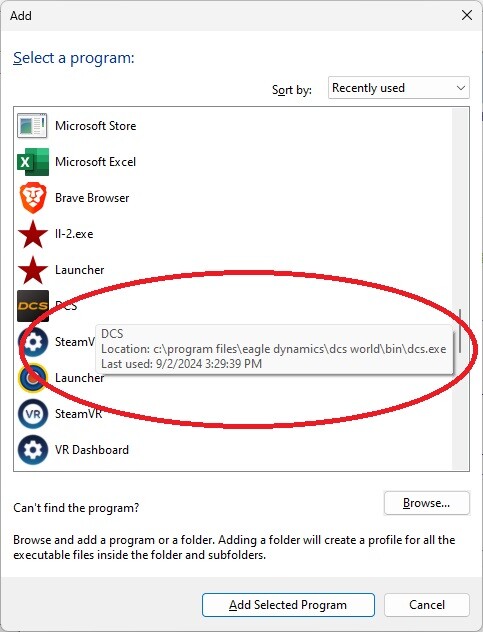Click Add Selected Program button
Image resolution: width=483 pixels, height=632 pixels.
(288, 605)
